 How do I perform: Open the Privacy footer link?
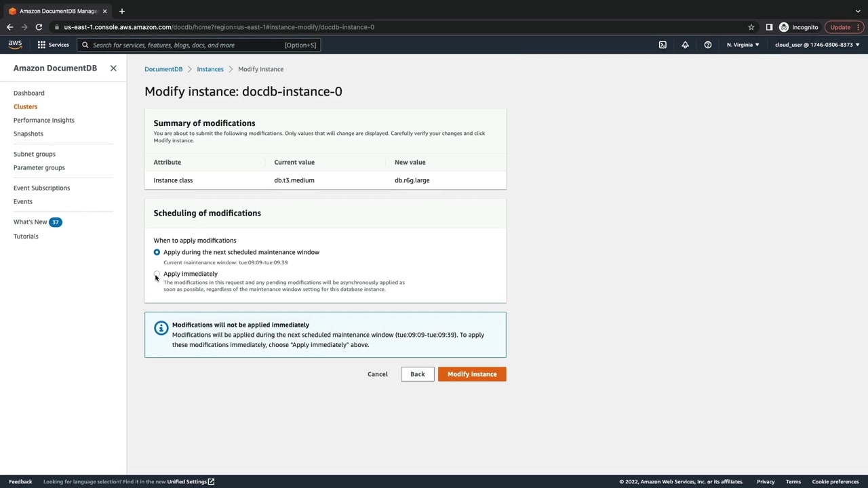766,482
